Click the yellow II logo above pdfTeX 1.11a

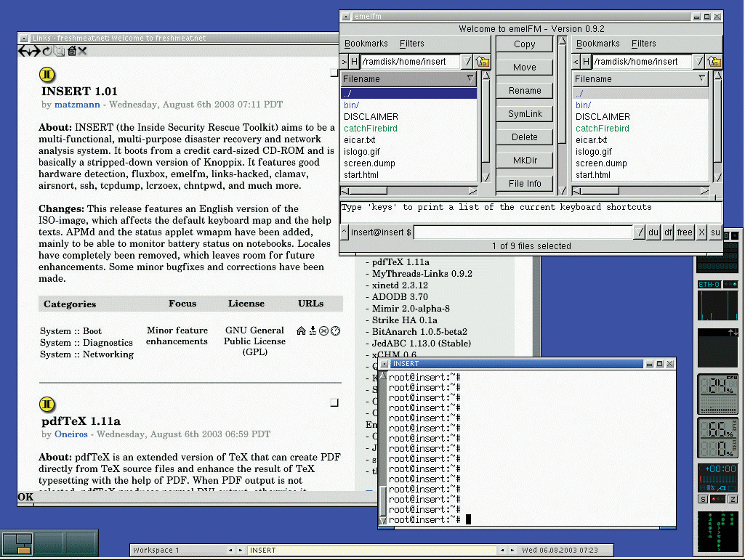47,405
